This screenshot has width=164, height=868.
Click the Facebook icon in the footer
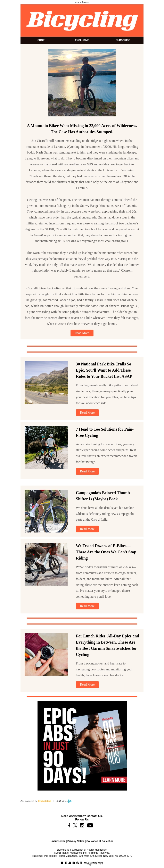pos(69,825)
